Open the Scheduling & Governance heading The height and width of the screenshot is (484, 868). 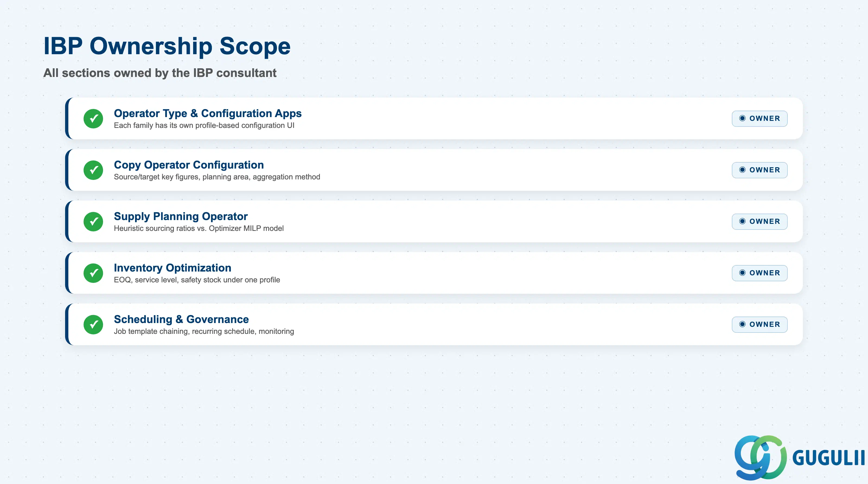click(x=181, y=320)
